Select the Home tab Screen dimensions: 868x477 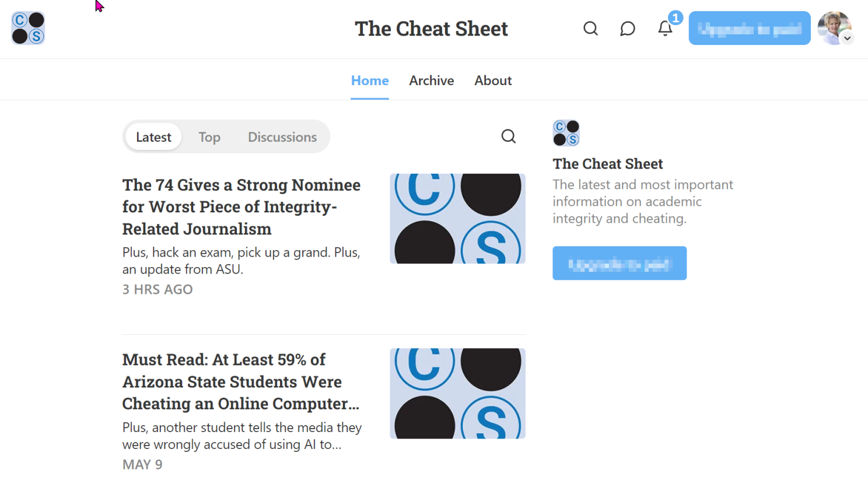[369, 80]
